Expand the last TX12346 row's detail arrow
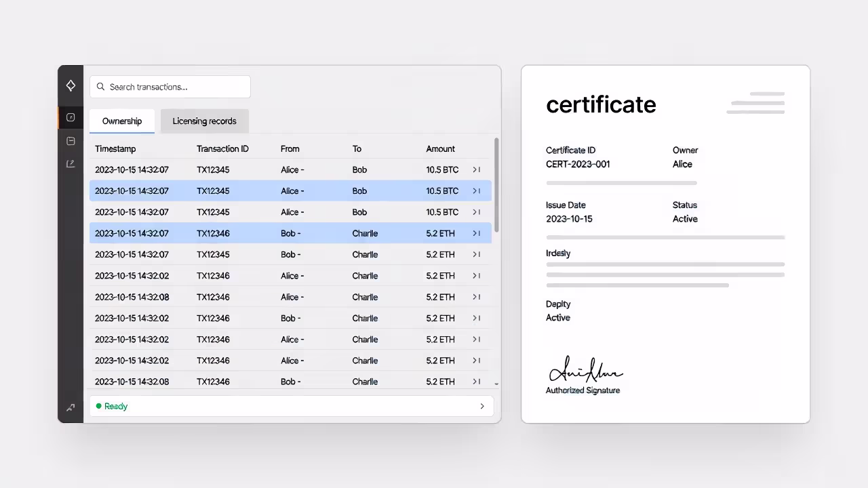The height and width of the screenshot is (488, 868). [476, 382]
